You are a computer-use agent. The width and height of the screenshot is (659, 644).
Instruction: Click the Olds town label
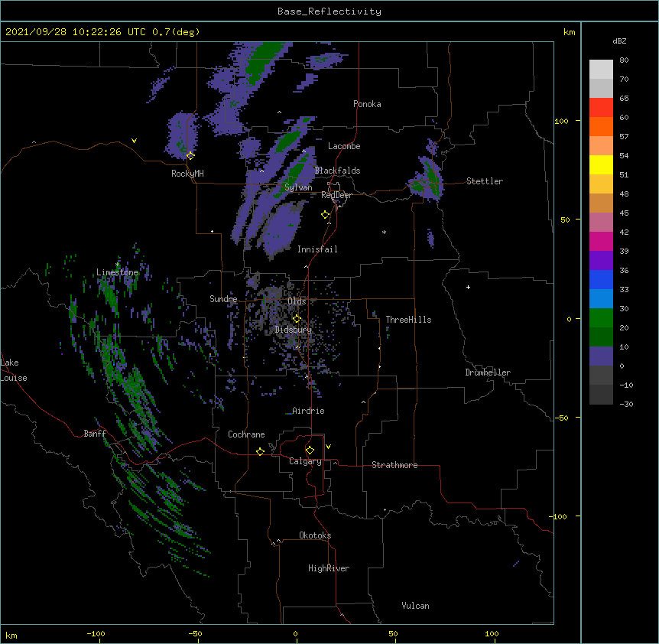[x=297, y=301]
